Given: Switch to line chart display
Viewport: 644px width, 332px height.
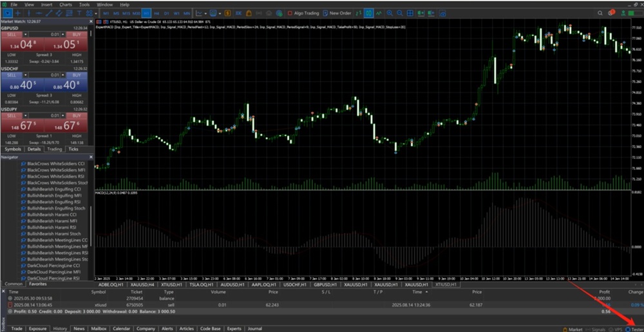Looking at the screenshot, I should coord(379,13).
